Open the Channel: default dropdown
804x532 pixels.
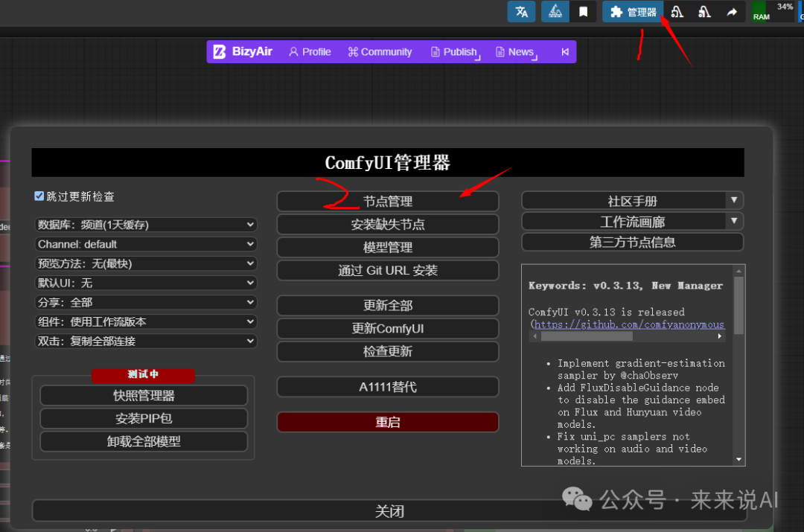pos(146,244)
